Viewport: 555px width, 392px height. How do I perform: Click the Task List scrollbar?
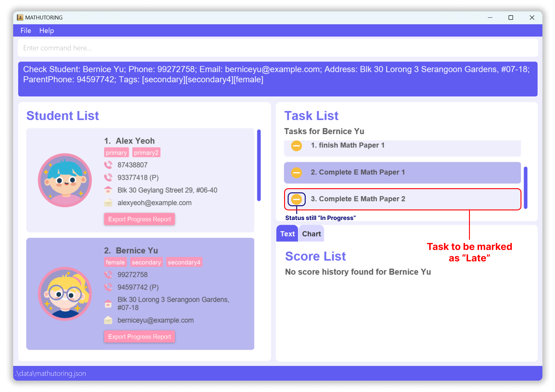tap(526, 188)
